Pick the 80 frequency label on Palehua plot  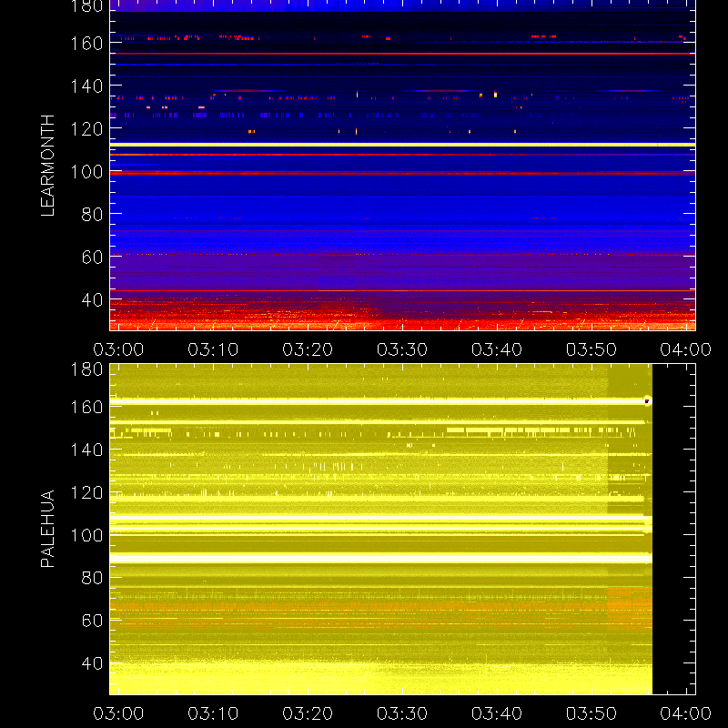click(92, 578)
